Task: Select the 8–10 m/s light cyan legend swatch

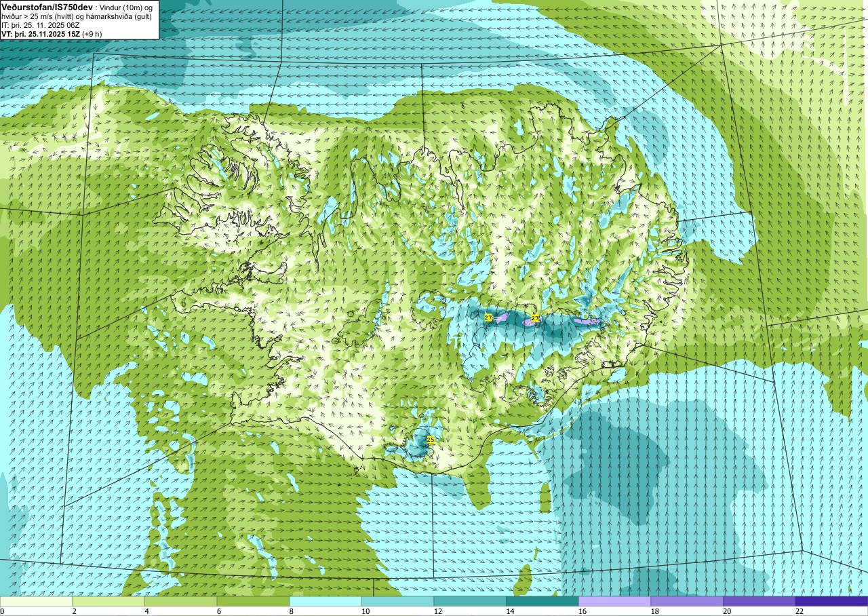Action: coord(325,601)
